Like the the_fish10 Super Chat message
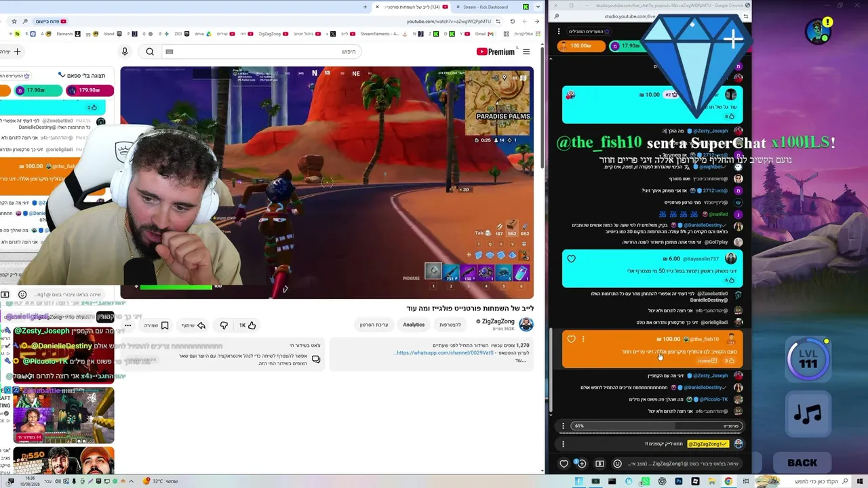The image size is (868, 488). click(730, 361)
